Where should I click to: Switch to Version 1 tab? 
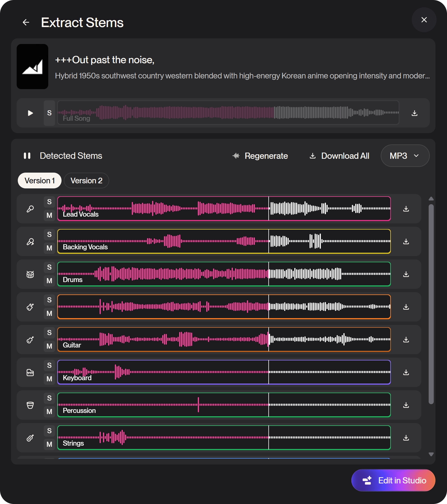tap(40, 181)
